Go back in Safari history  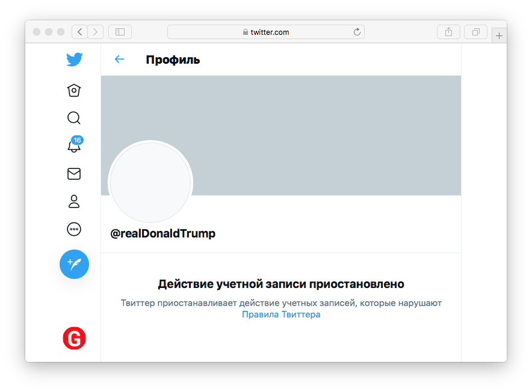click(79, 32)
